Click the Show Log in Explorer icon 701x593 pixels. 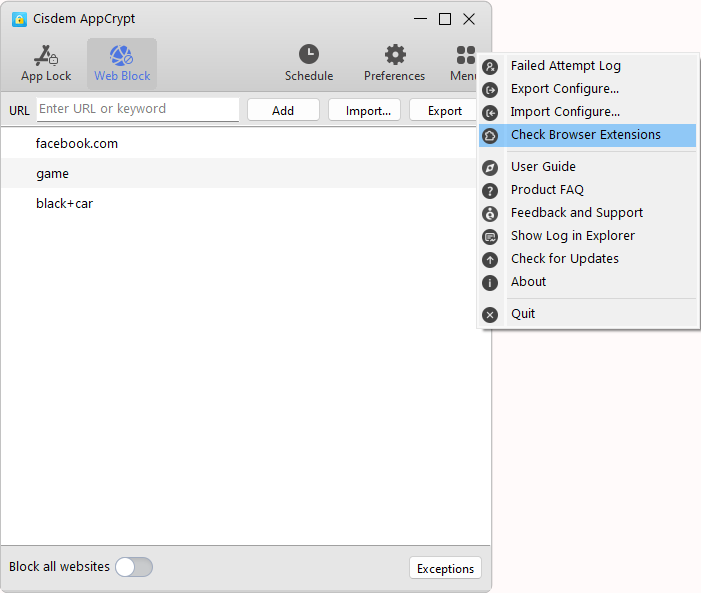[x=490, y=237]
